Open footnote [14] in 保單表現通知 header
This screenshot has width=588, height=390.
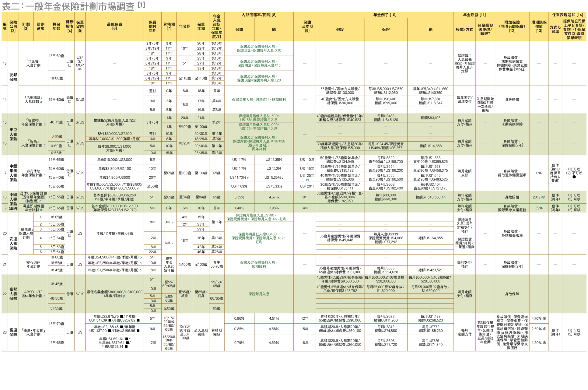[x=580, y=15]
